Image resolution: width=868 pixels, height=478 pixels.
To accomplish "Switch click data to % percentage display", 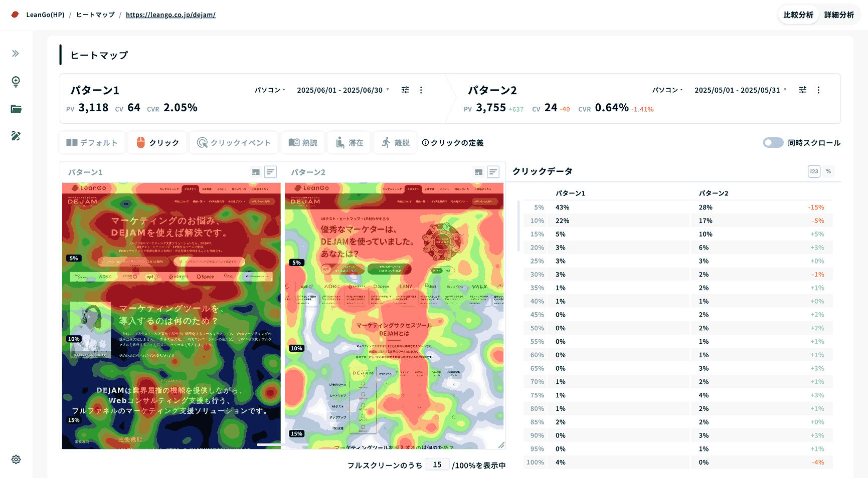I will coord(828,171).
